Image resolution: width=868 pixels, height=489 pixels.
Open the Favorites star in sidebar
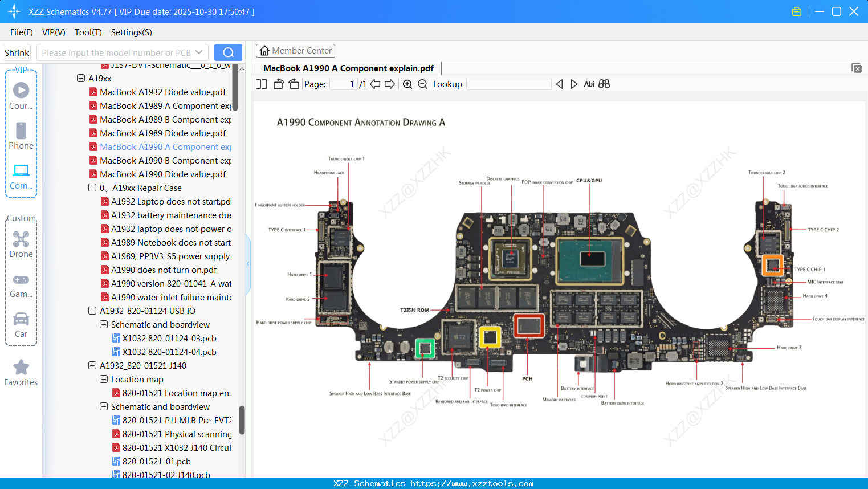point(21,373)
